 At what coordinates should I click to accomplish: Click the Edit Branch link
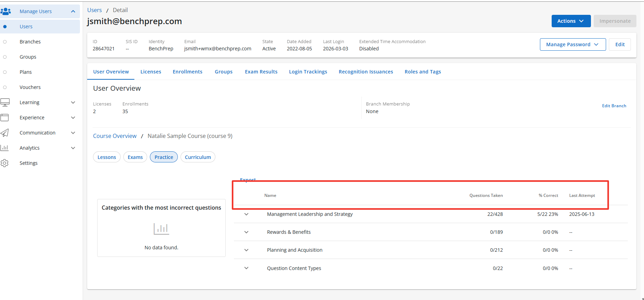point(614,106)
